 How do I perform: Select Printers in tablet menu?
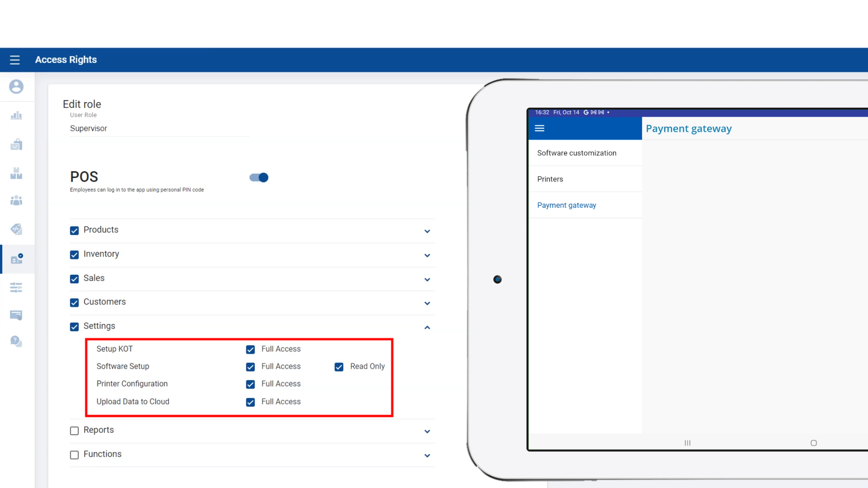550,179
